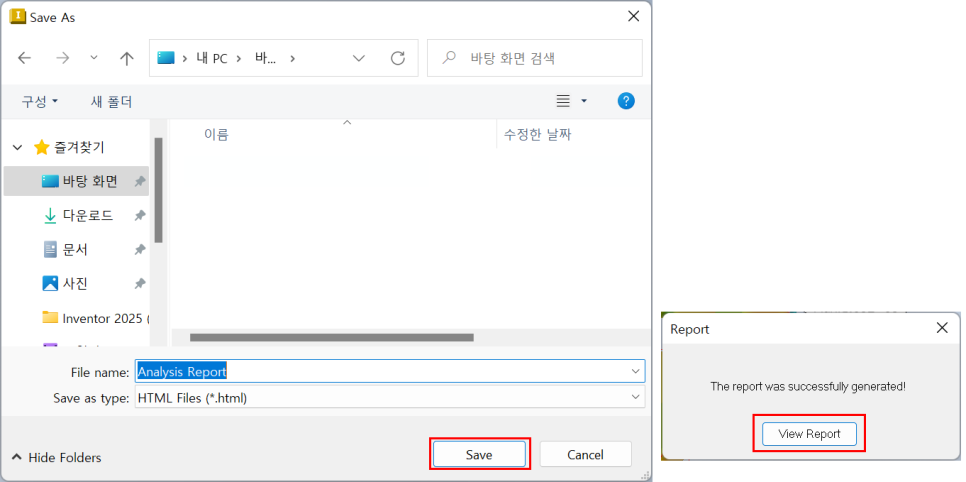
Task: Select 사진 in the sidebar
Action: click(76, 284)
